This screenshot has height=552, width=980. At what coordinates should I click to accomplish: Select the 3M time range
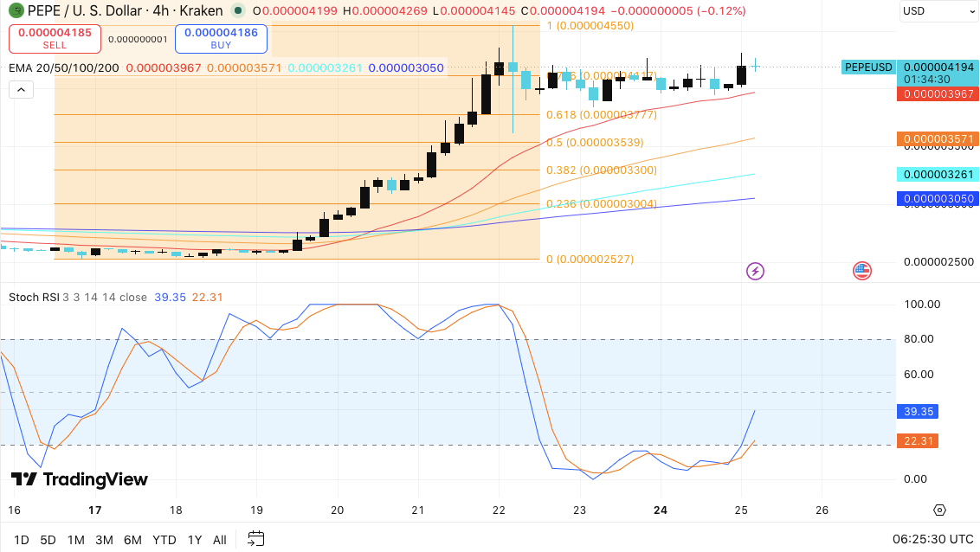(105, 540)
